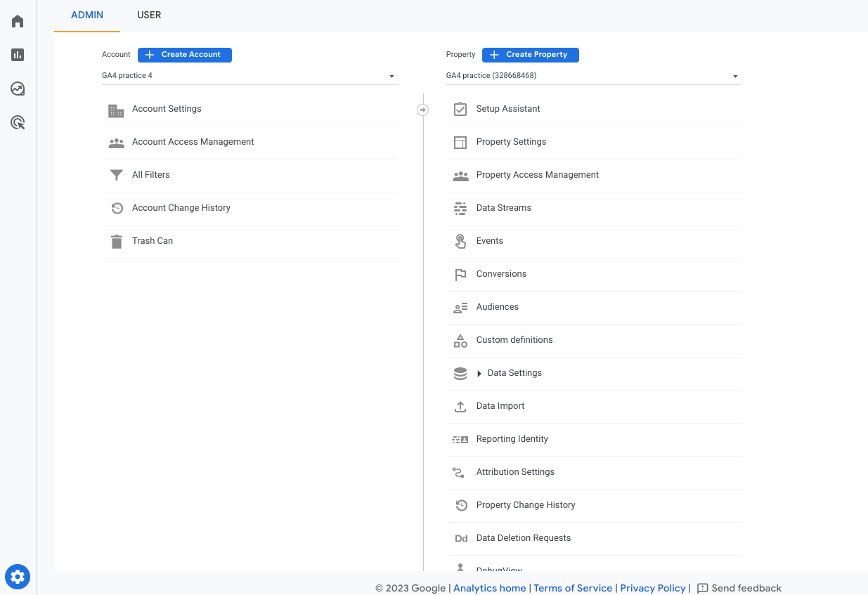The width and height of the screenshot is (868, 595).
Task: Click the Data Settings database icon
Action: coord(460,374)
